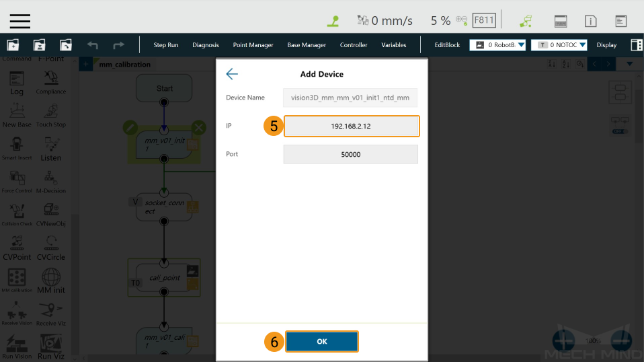644x362 pixels.
Task: Open the Point Manager menu
Action: coord(253,45)
